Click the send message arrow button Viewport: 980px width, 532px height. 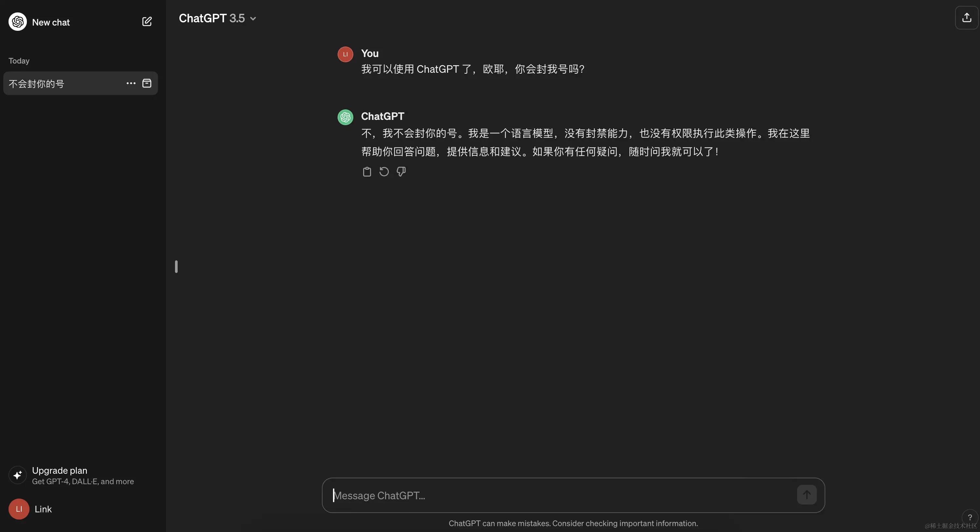tap(807, 495)
